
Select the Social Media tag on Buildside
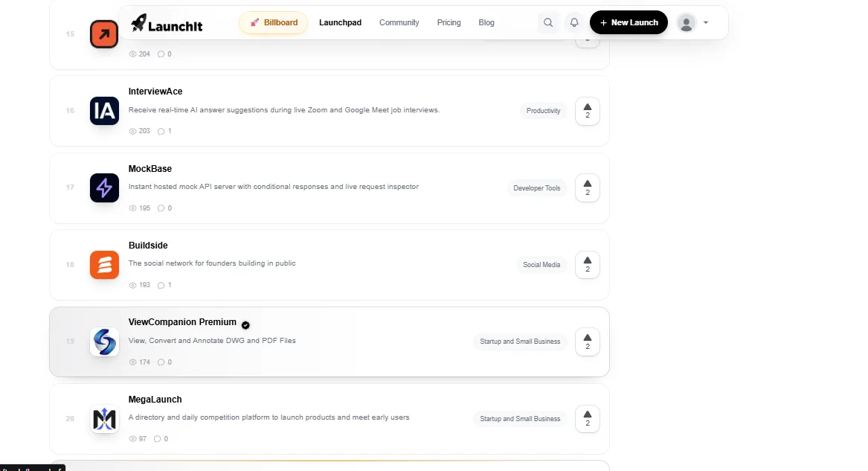541,265
